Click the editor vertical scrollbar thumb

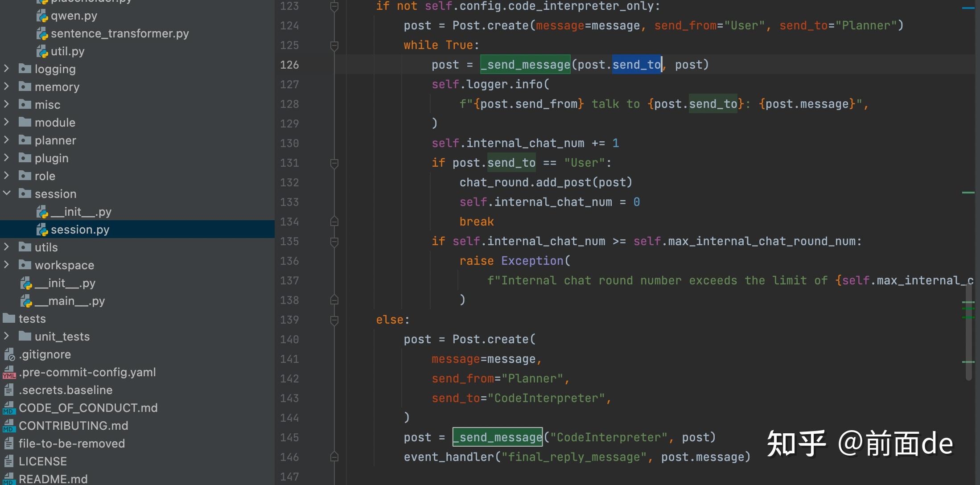click(968, 332)
